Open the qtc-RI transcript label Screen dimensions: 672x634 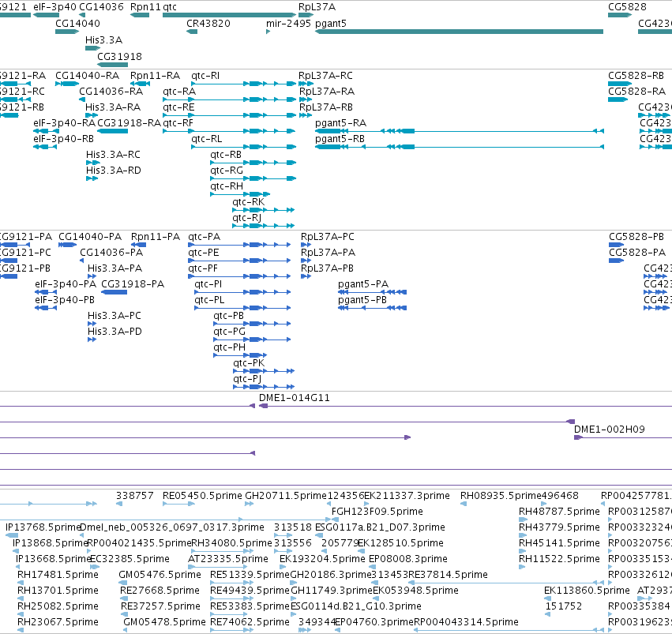click(x=205, y=76)
